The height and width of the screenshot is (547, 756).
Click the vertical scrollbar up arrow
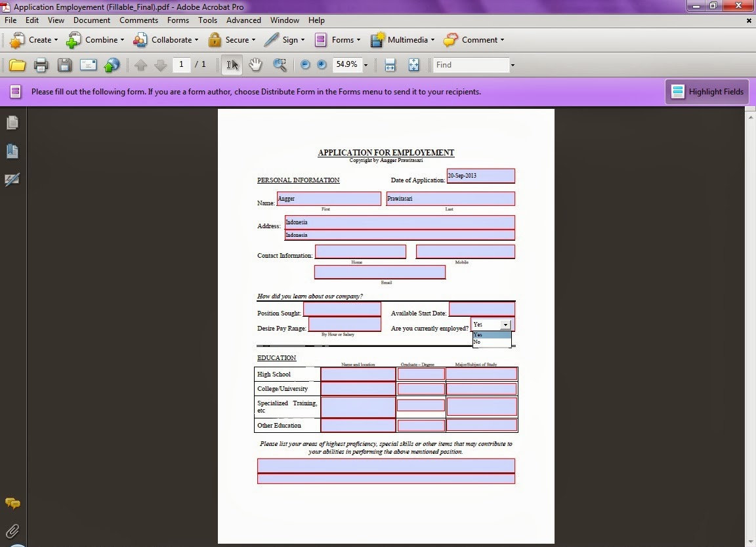pos(751,117)
